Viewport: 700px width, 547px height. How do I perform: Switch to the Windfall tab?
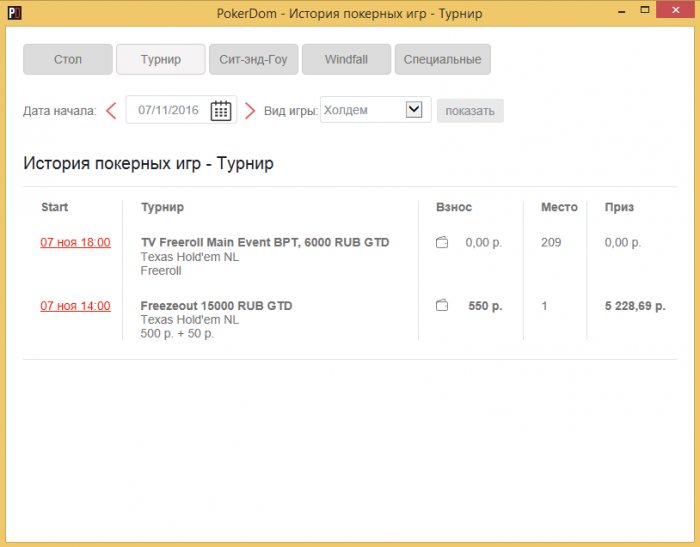click(x=346, y=59)
